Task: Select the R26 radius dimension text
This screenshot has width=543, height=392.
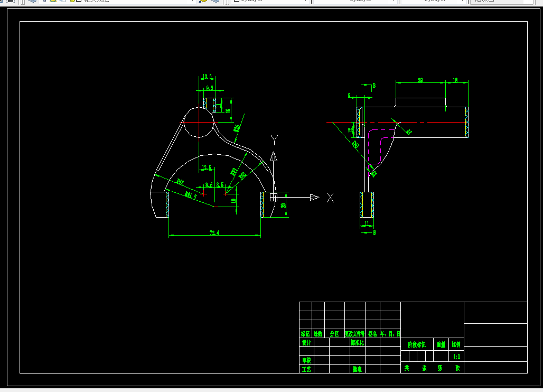Action: coord(237,128)
